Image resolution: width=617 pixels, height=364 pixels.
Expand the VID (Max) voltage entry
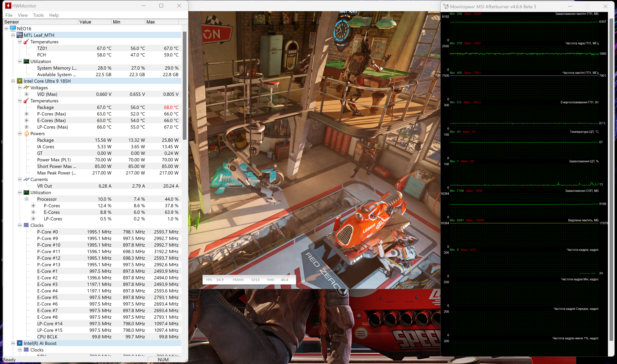26,94
